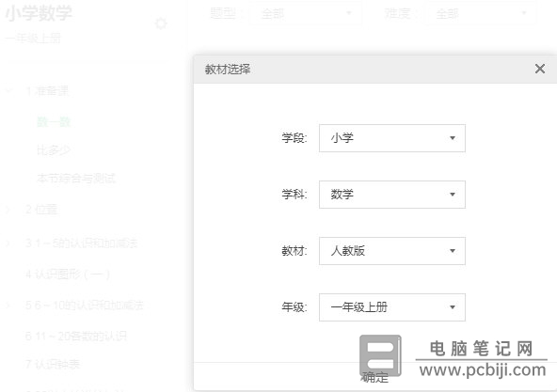Expand the 3 1～5的认识和加减法 chapter

tap(8, 243)
